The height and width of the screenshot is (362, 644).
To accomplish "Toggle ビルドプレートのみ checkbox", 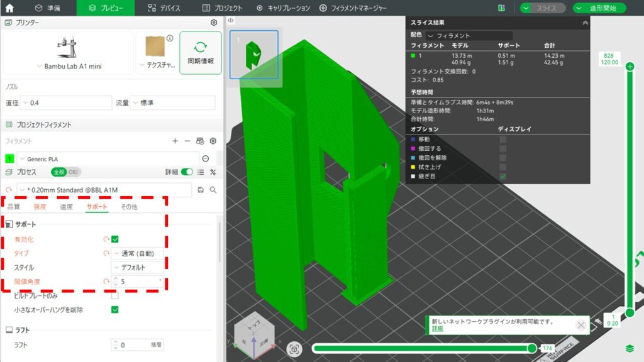I will click(x=115, y=295).
